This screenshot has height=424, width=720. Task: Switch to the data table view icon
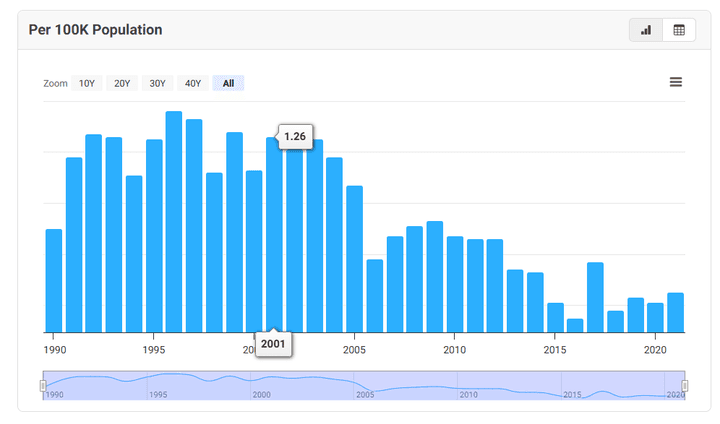coord(679,30)
